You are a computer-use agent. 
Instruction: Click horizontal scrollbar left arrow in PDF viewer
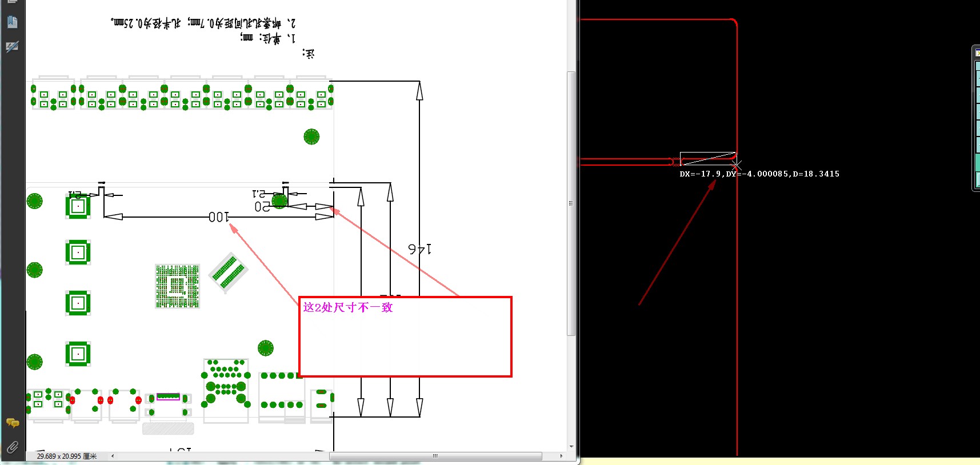click(113, 456)
